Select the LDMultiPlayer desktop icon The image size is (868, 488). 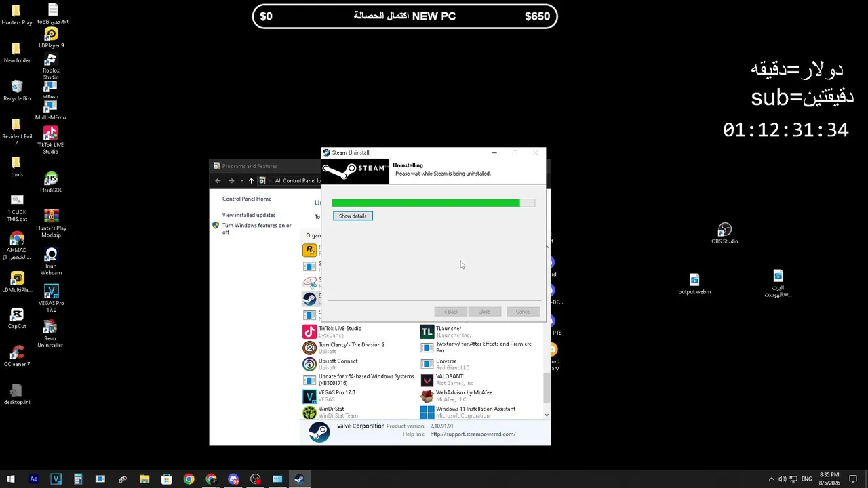17,283
